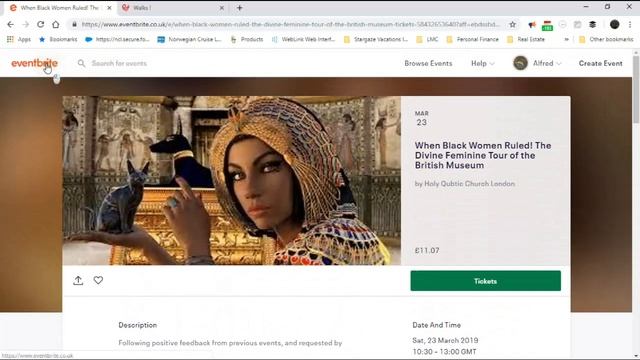Viewport: 640px width, 360px height.
Task: Click the £11.07 price text
Action: tap(427, 250)
